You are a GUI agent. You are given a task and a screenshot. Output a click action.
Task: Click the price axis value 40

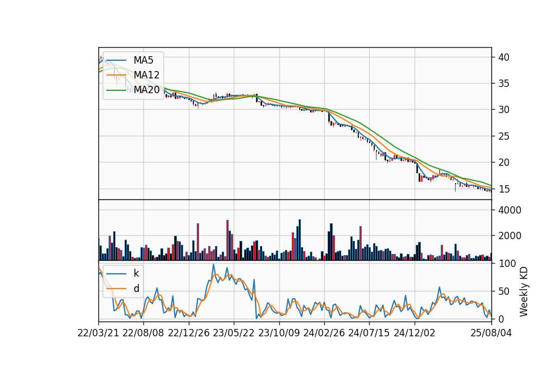504,57
